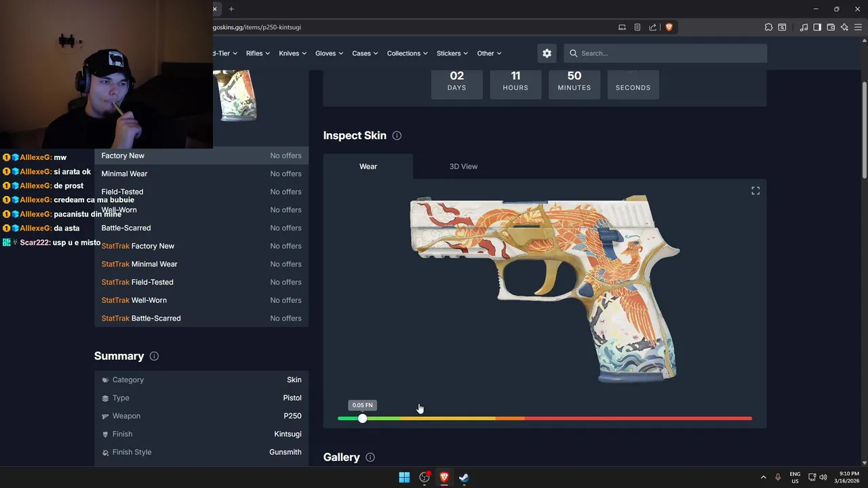
Task: Click the install app icon in address bar
Action: click(x=622, y=27)
